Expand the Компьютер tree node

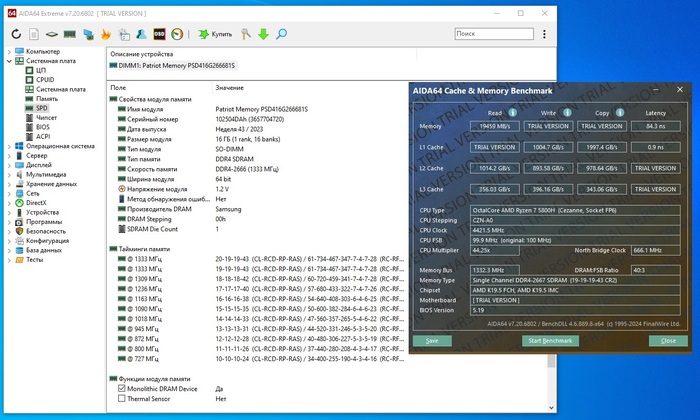(x=8, y=51)
